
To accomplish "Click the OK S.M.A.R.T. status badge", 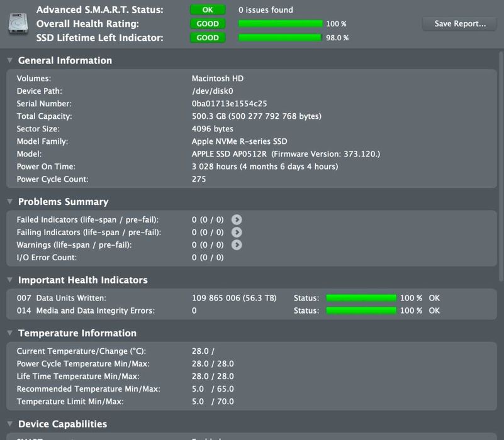I will pyautogui.click(x=208, y=9).
